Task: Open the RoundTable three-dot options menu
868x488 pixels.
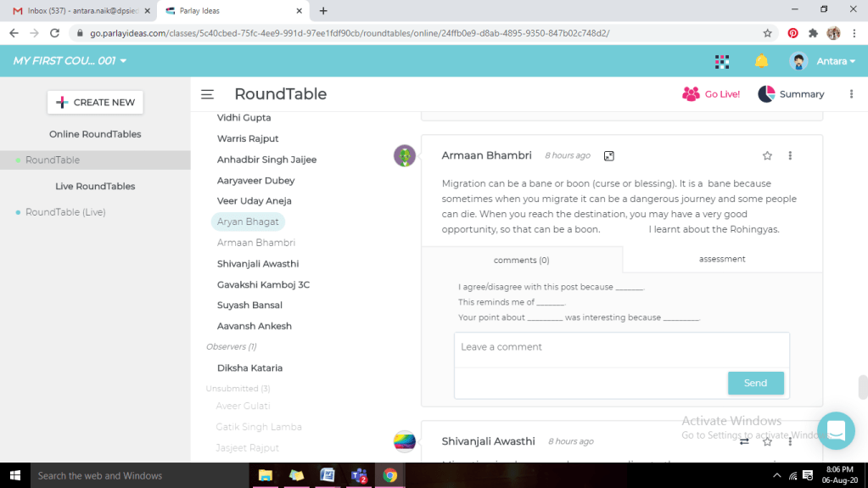Action: 851,94
